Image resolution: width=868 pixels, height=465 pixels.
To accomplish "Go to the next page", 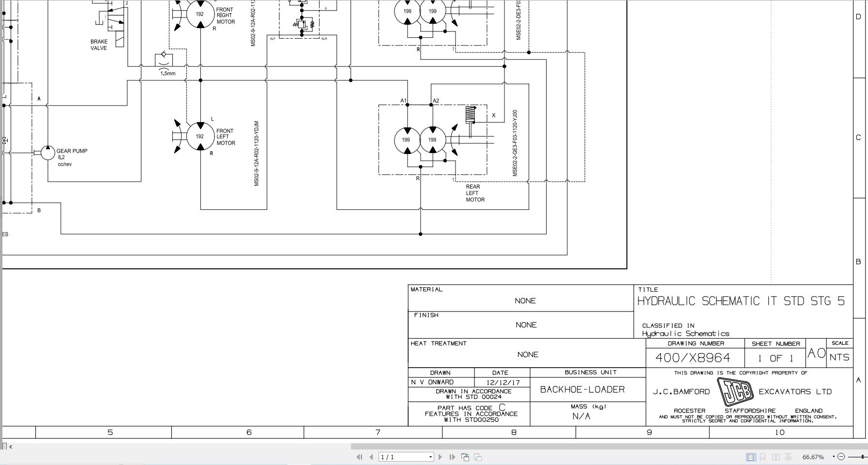I will (x=440, y=456).
